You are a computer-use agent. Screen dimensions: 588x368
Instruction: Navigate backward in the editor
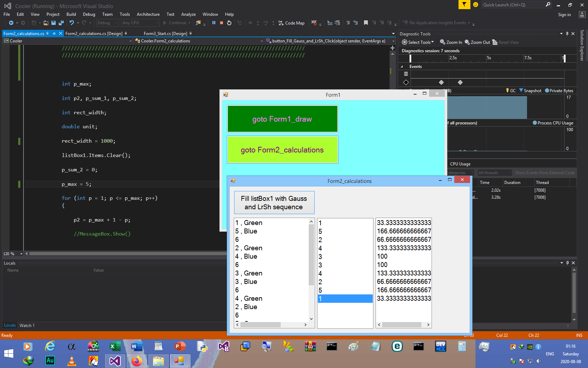coord(11,23)
